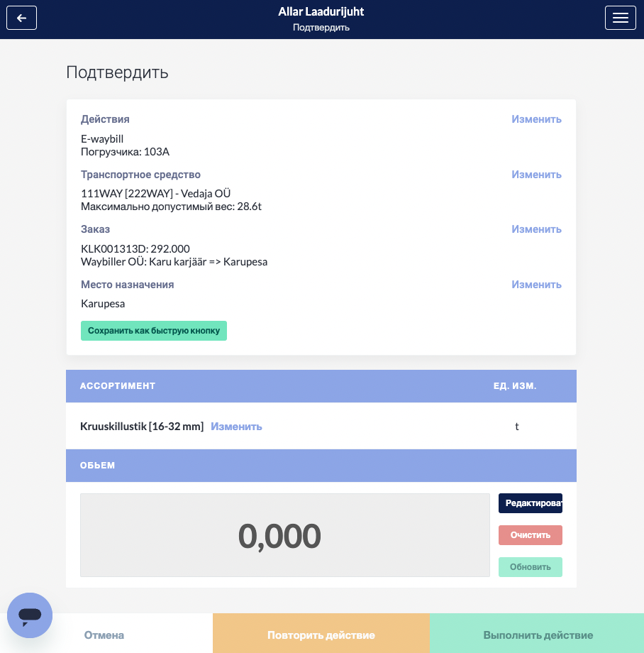Refresh the volume with Обновить
The image size is (644, 653).
pyautogui.click(x=531, y=567)
